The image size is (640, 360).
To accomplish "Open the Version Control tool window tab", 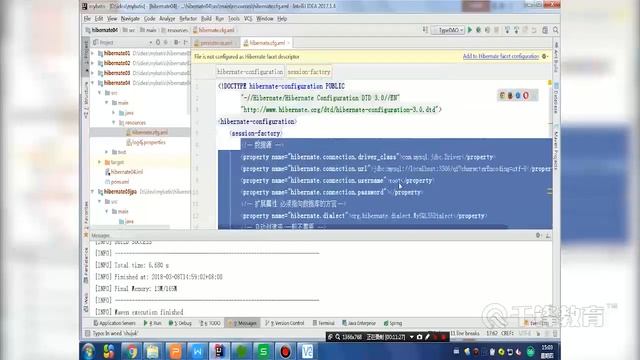I will point(285,323).
